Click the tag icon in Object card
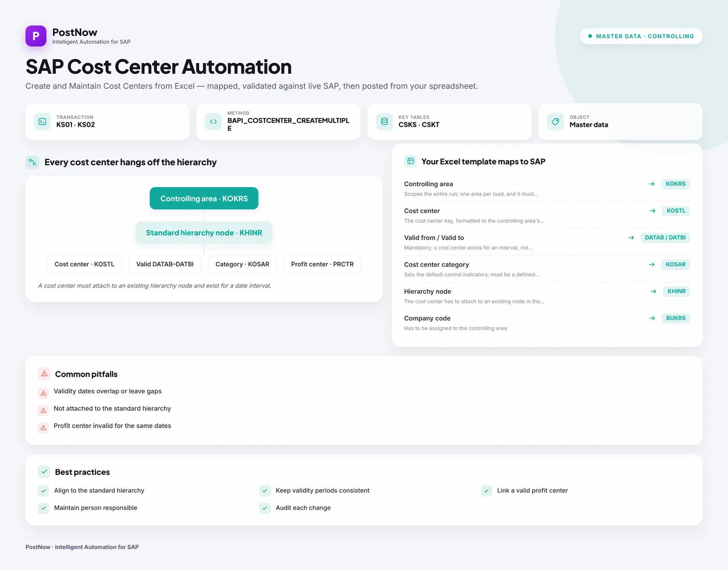Image resolution: width=728 pixels, height=570 pixels. pos(555,121)
